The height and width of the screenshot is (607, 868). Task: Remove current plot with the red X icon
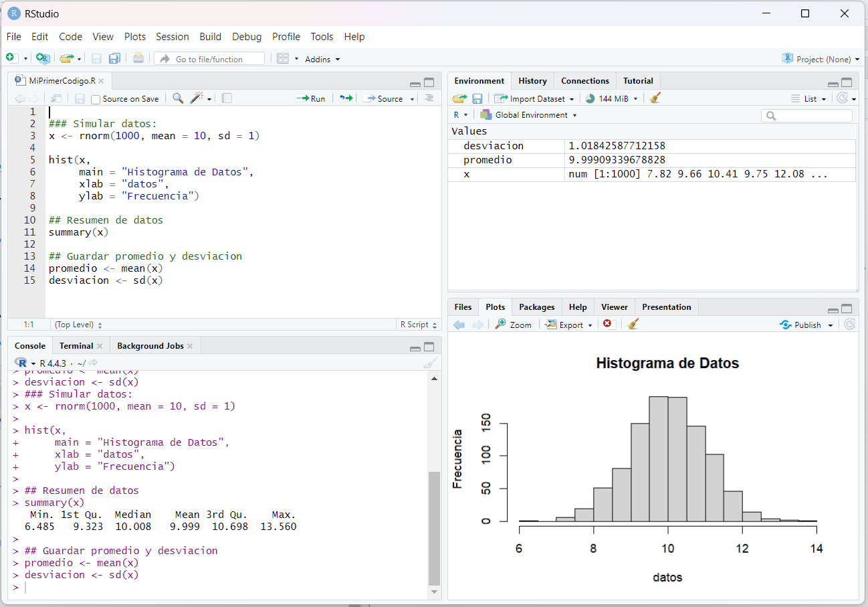click(x=607, y=325)
